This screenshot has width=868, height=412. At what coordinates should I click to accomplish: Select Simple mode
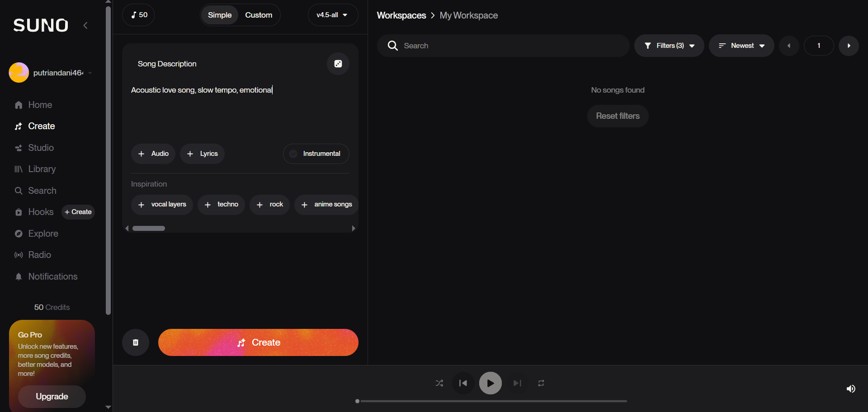pyautogui.click(x=220, y=15)
